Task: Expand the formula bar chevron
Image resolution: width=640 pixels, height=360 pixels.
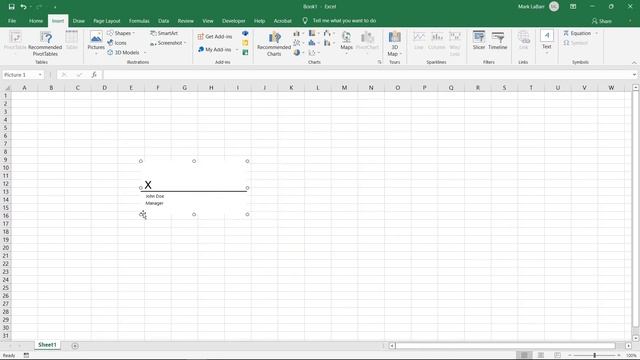Action: (634, 75)
